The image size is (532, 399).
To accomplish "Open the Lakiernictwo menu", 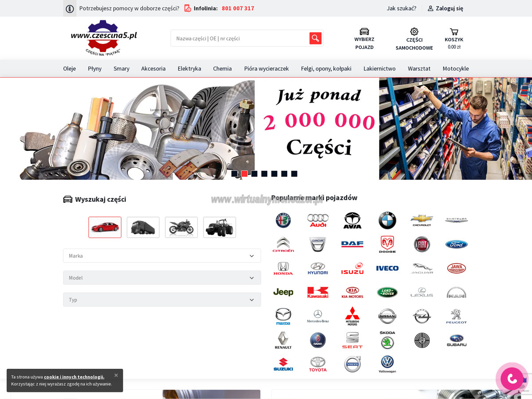I will click(379, 68).
